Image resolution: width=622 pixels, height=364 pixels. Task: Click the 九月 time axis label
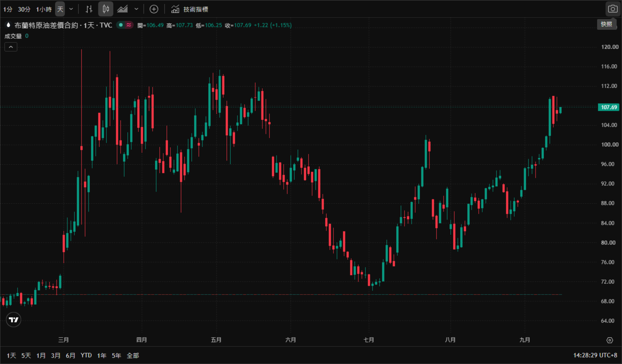(x=524, y=340)
